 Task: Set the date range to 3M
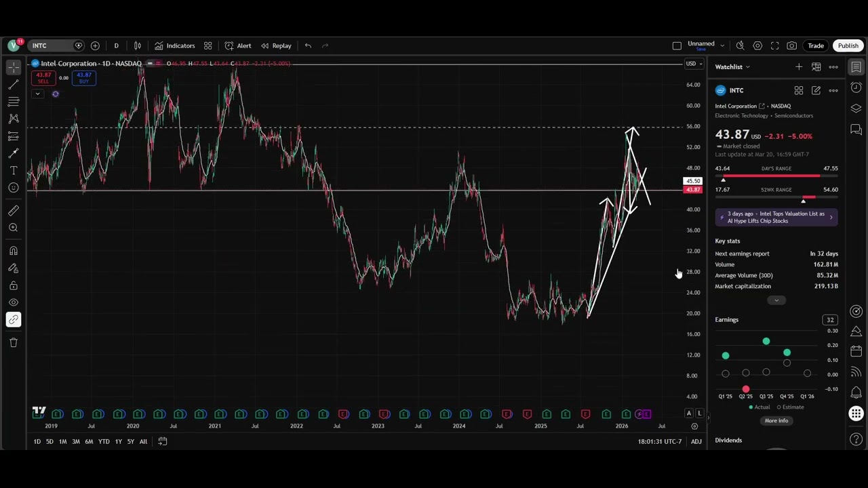(x=76, y=442)
